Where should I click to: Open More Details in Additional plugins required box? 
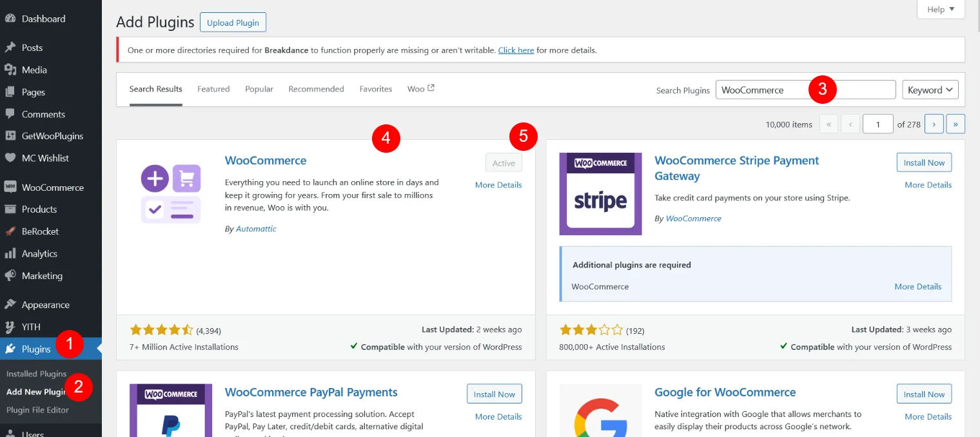tap(918, 287)
